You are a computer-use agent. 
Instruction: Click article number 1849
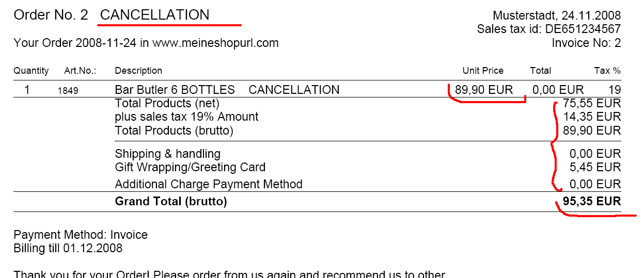[x=68, y=91]
